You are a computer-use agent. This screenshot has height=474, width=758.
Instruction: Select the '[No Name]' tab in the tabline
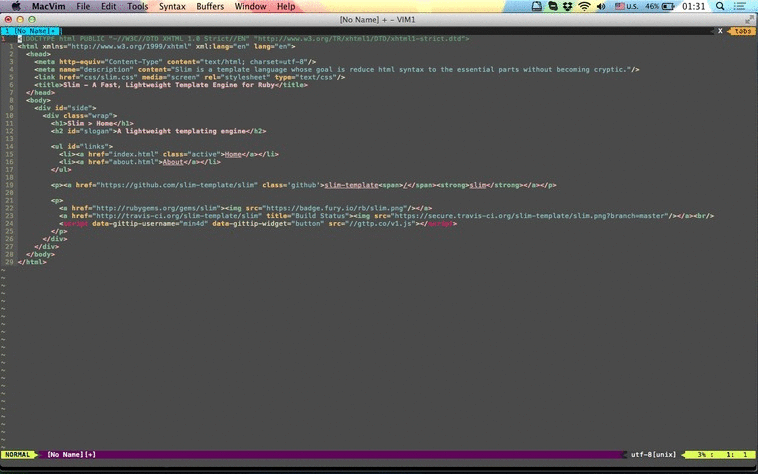pyautogui.click(x=30, y=31)
